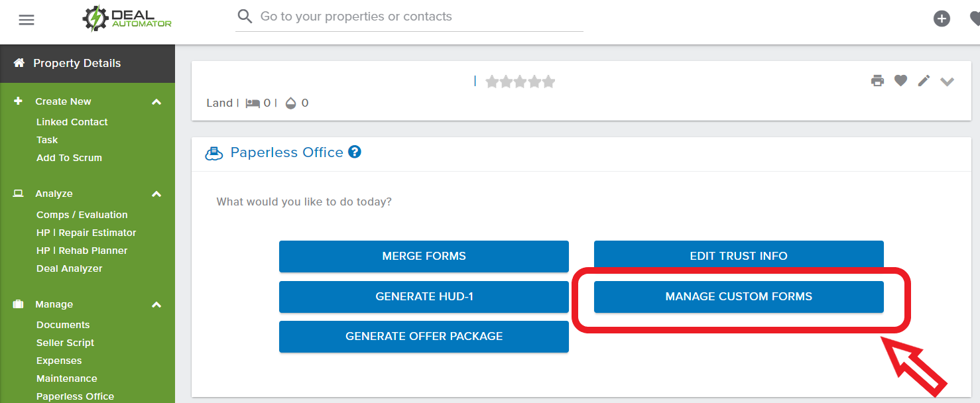
Task: Open Deal Analyzer in sidebar
Action: (x=70, y=268)
